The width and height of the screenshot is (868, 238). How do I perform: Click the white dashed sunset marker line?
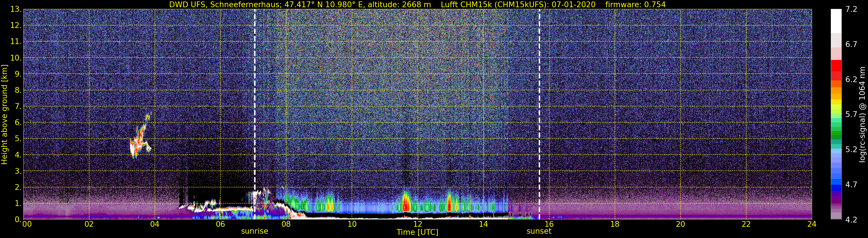pyautogui.click(x=539, y=114)
